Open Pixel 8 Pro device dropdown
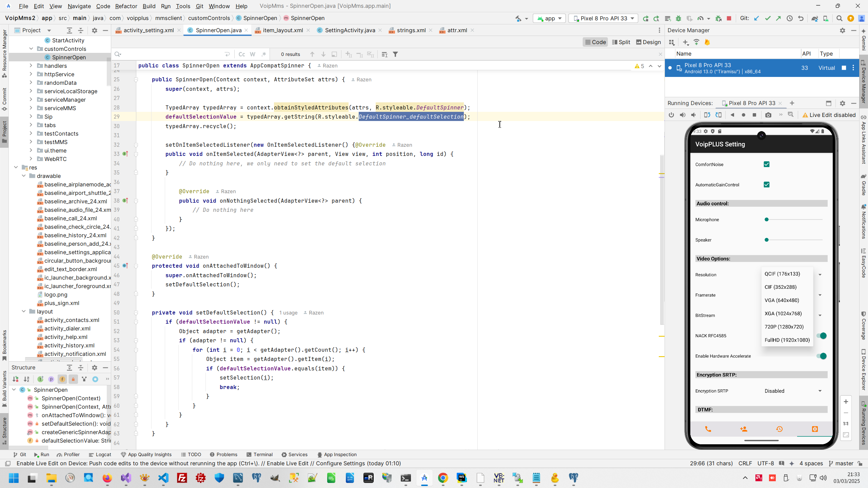 click(604, 18)
